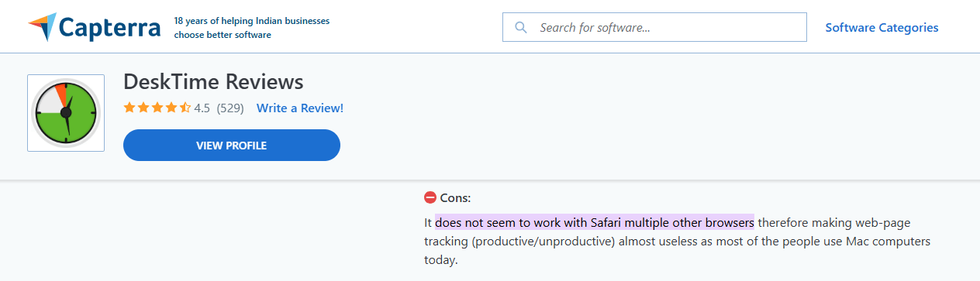This screenshot has width=980, height=281.
Task: Click the half-filled fifth rating star
Action: (x=185, y=108)
